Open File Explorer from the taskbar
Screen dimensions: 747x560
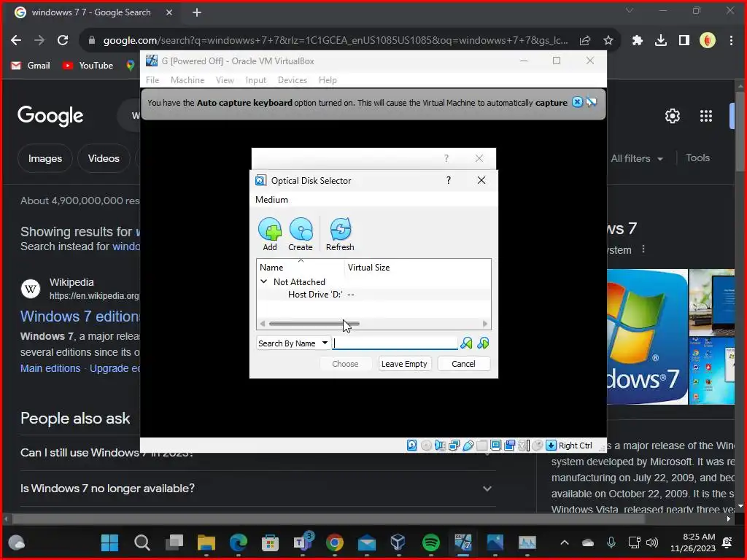(206, 542)
